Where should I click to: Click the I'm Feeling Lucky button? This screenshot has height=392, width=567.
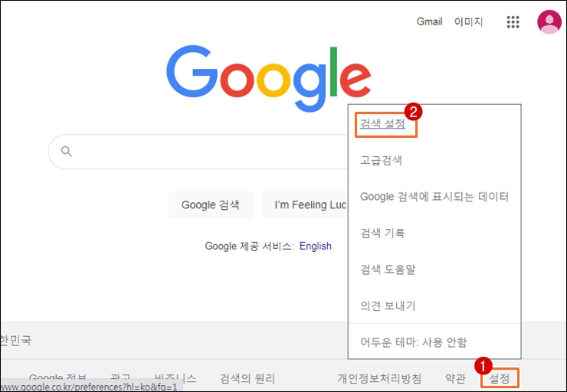[305, 205]
